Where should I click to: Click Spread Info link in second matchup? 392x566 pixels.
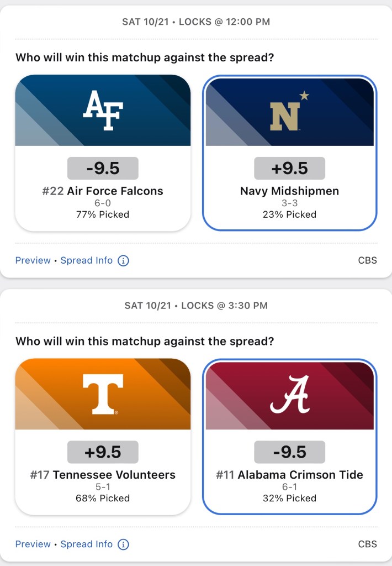(x=87, y=544)
